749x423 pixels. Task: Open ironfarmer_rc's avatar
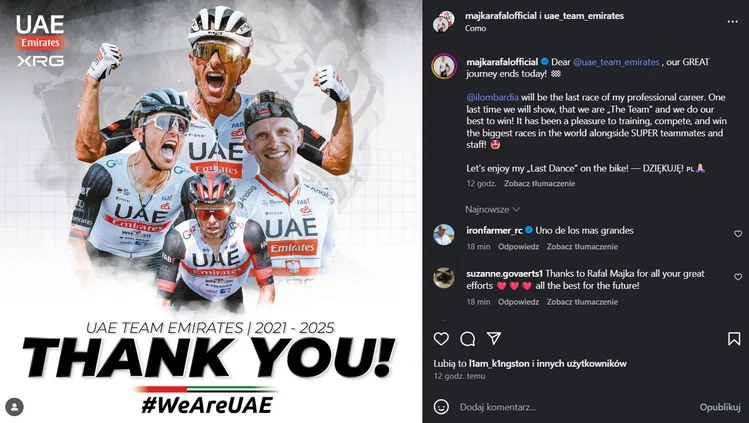point(444,234)
